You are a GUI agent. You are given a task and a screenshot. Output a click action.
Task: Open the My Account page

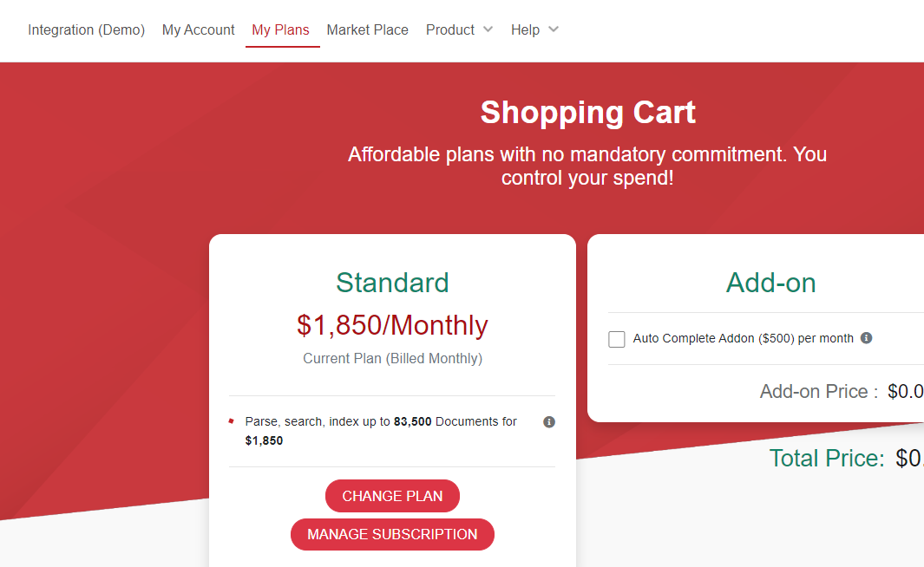click(x=198, y=29)
